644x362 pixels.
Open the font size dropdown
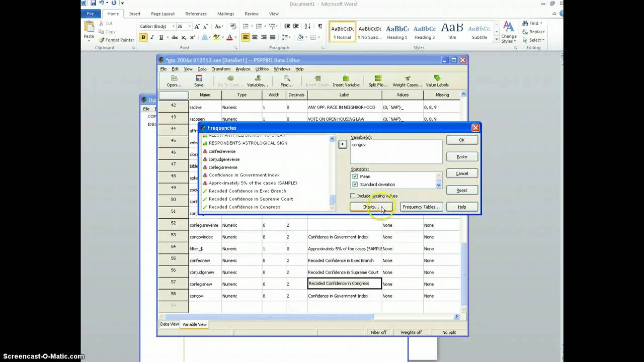pyautogui.click(x=190, y=26)
